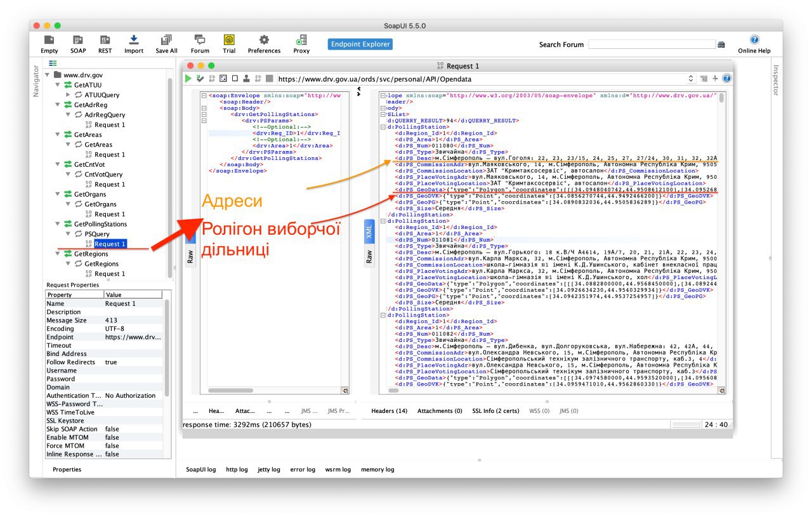The image size is (812, 517).
Task: Click the Import project icon
Action: pyautogui.click(x=134, y=40)
